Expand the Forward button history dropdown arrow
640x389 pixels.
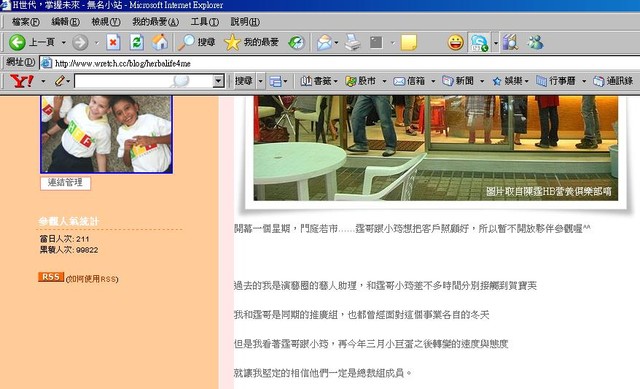[97, 42]
